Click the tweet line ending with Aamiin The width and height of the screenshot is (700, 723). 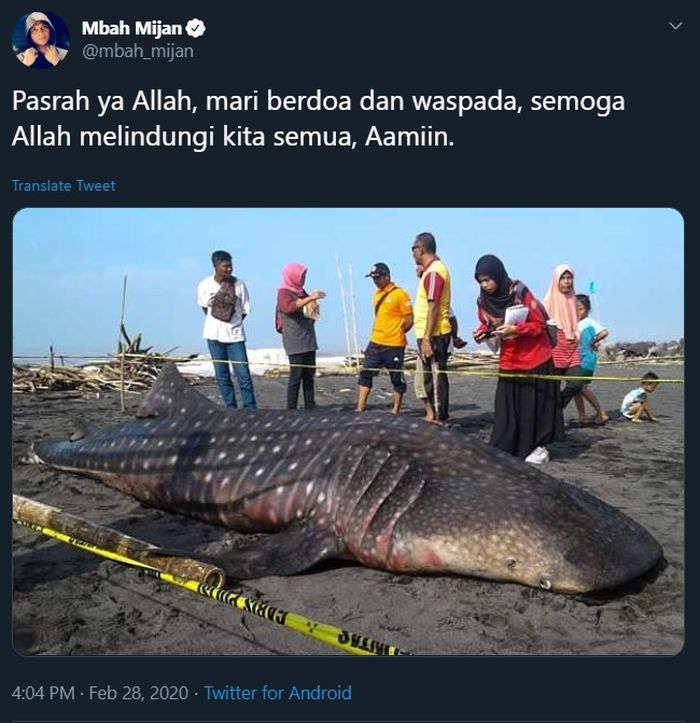pos(233,137)
